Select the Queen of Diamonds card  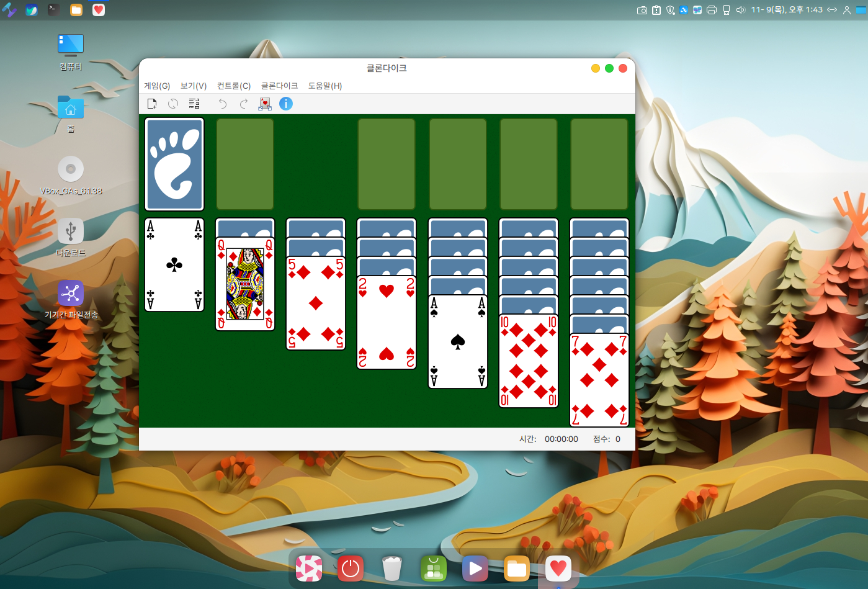245,284
